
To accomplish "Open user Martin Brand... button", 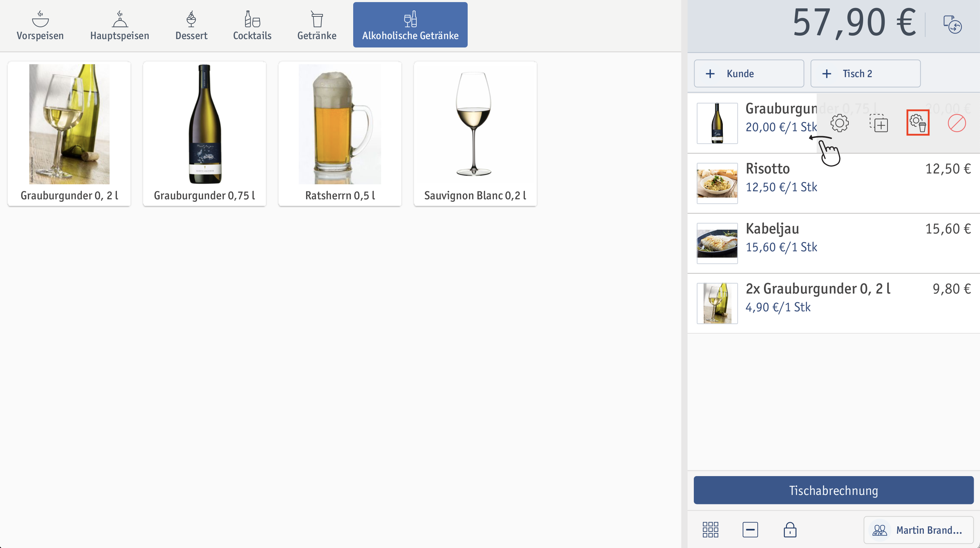I will tap(918, 530).
